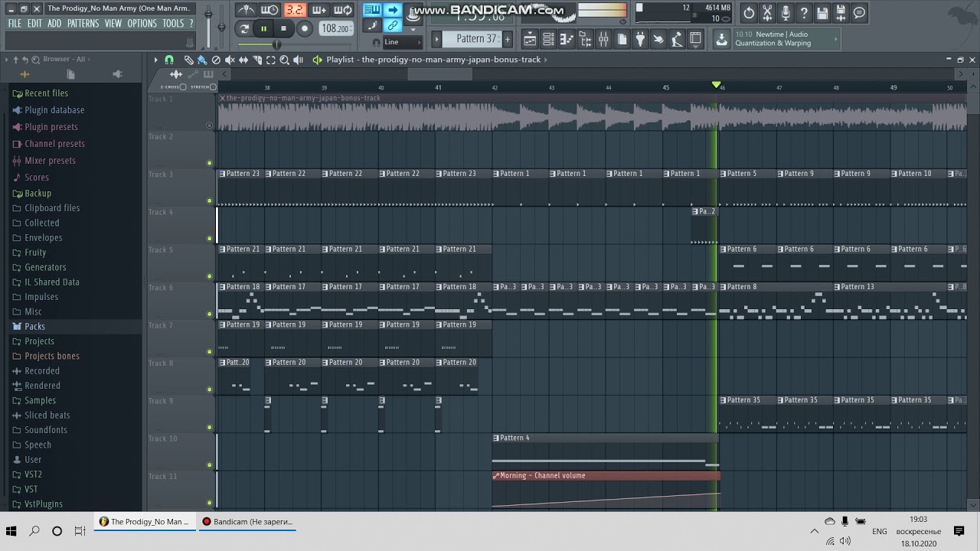This screenshot has width=980, height=551.
Task: Mute Track 3 using its green light
Action: point(210,201)
